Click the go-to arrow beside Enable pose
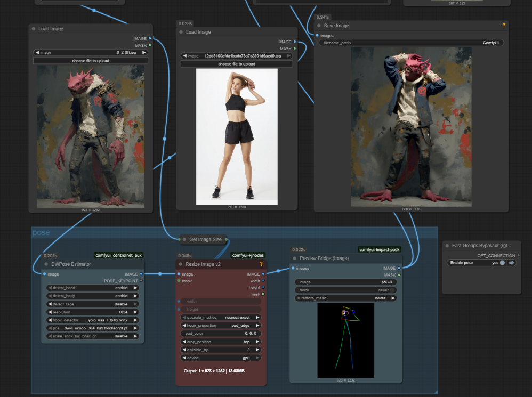The image size is (532, 397). click(512, 263)
